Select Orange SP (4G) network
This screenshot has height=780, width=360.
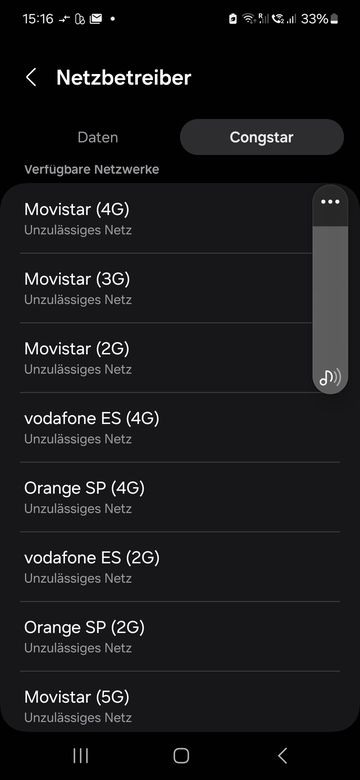(180, 497)
